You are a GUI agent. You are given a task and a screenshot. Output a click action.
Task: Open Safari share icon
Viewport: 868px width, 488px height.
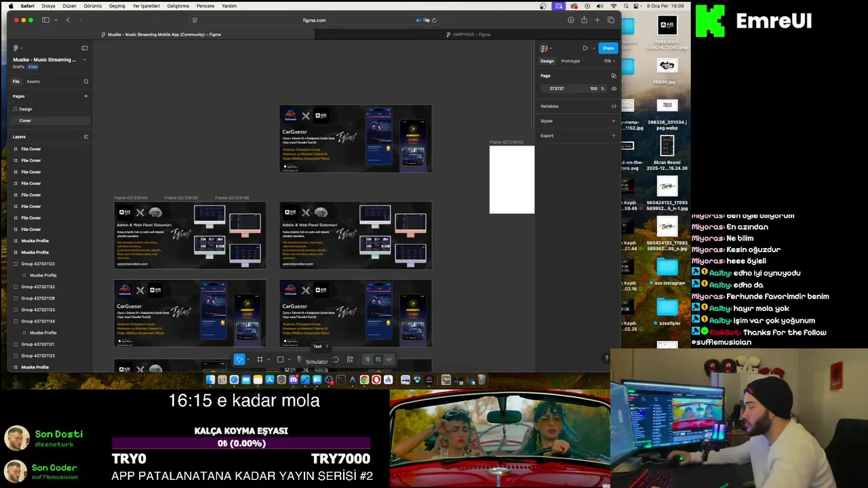click(584, 20)
